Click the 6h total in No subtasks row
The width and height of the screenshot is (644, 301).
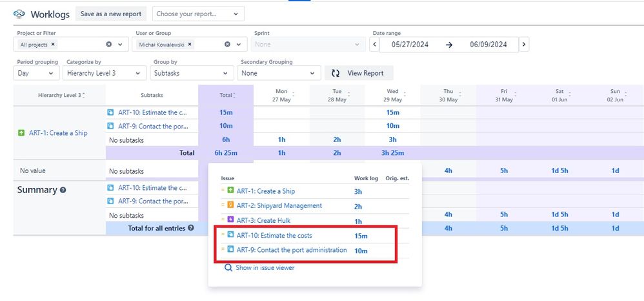(x=226, y=140)
